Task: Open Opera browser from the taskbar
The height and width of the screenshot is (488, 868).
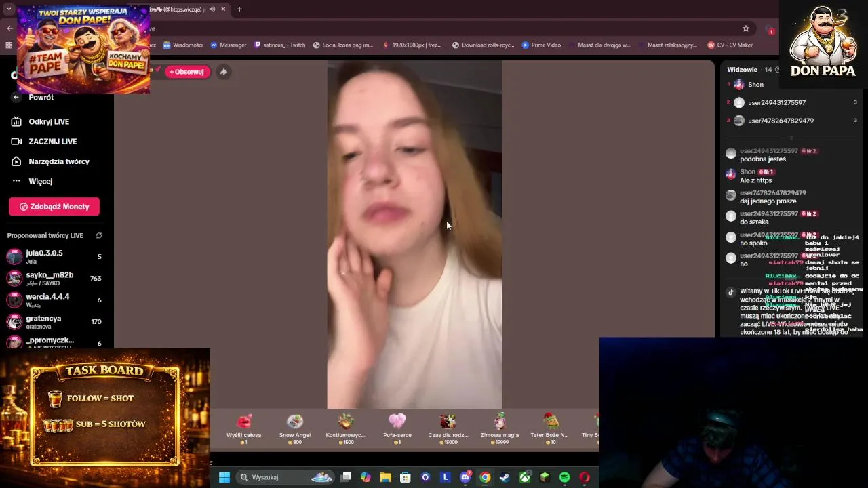Action: (585, 477)
